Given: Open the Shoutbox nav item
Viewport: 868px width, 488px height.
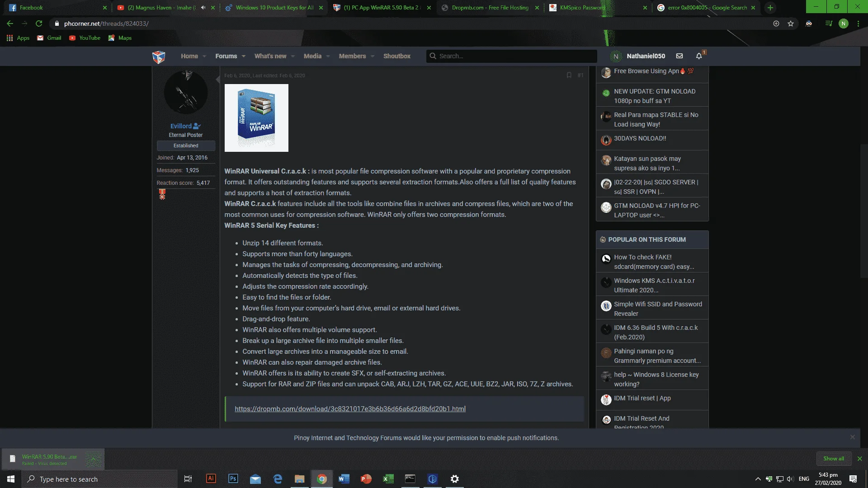Looking at the screenshot, I should (396, 56).
